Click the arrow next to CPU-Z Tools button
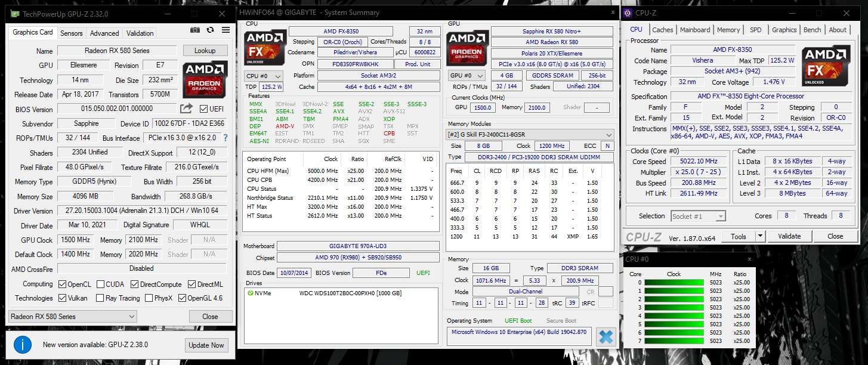This screenshot has height=365, width=868. click(760, 236)
